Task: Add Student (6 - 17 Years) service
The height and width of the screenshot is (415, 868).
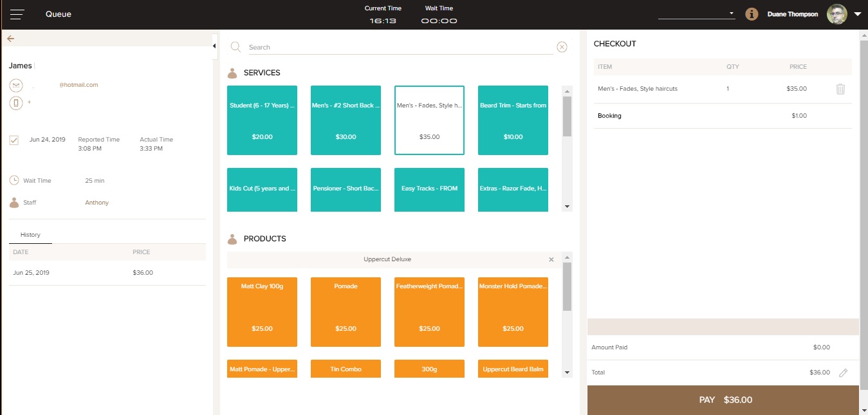Action: point(263,120)
